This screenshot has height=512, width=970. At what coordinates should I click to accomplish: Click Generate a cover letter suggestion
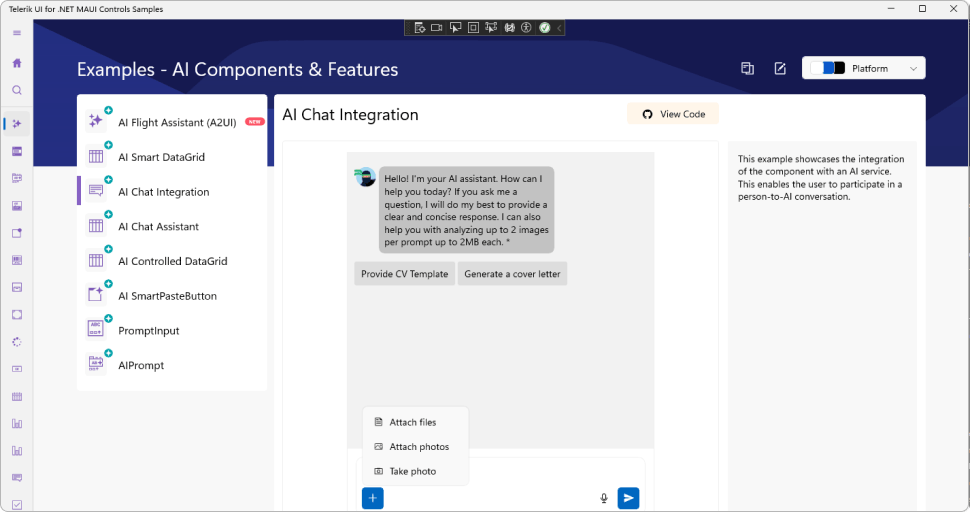pos(512,274)
